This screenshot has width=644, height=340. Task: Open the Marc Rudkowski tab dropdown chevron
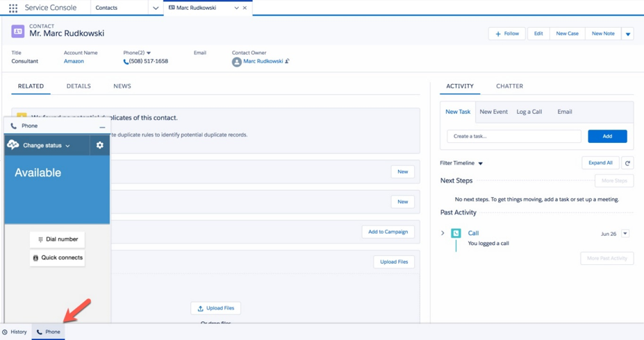tap(237, 8)
